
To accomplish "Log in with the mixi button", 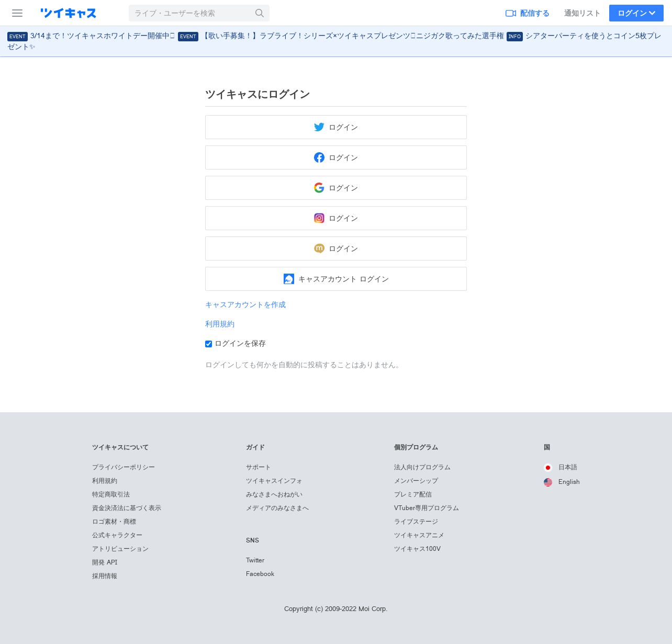I will point(336,248).
